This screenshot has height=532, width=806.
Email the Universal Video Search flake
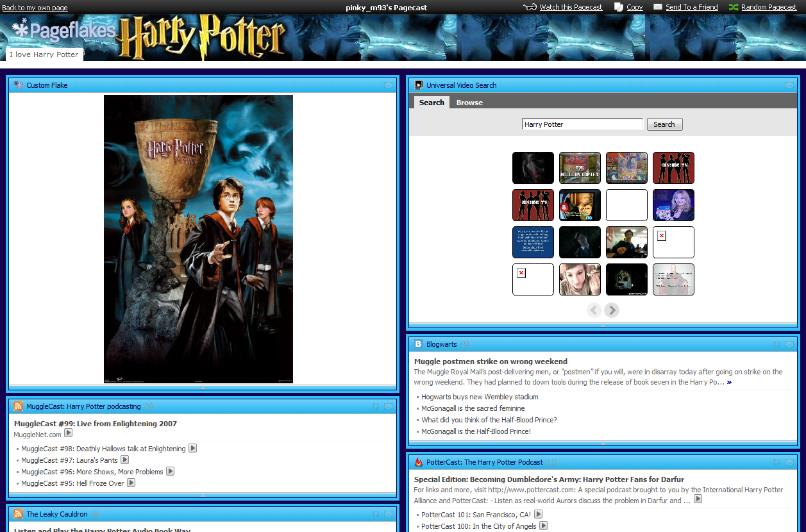(789, 85)
